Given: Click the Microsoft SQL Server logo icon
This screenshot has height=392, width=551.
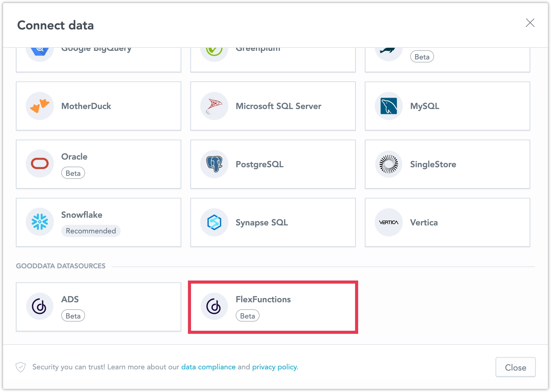Looking at the screenshot, I should (214, 106).
